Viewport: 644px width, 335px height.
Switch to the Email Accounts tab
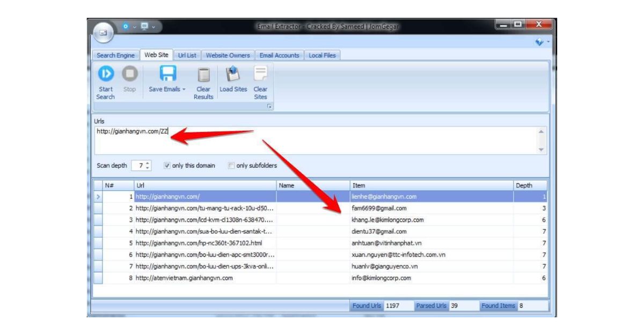click(x=280, y=55)
